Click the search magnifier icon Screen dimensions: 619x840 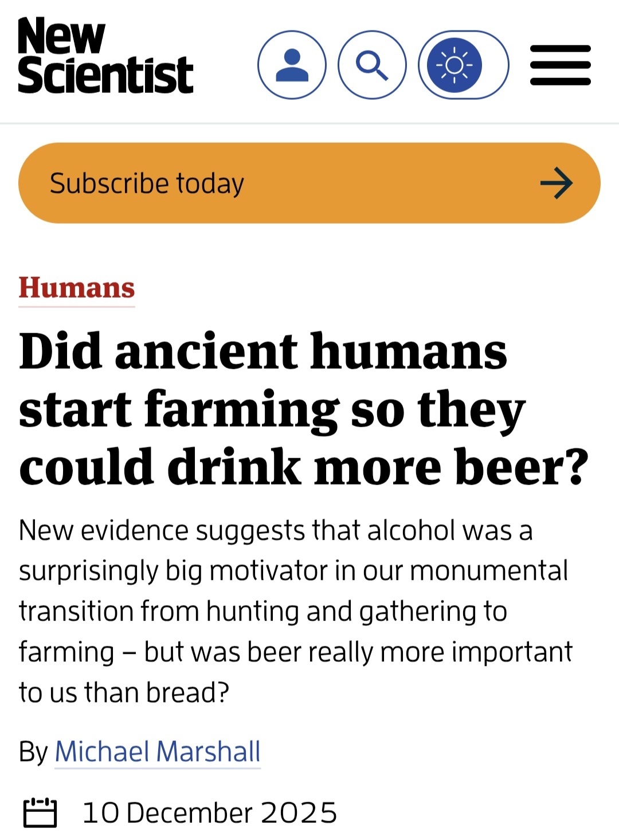click(x=372, y=65)
